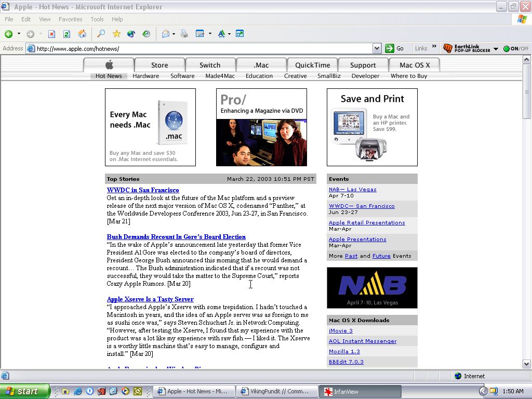Viewport: 532px width, 399px height.
Task: Click the Back navigation arrow
Action: pos(9,34)
